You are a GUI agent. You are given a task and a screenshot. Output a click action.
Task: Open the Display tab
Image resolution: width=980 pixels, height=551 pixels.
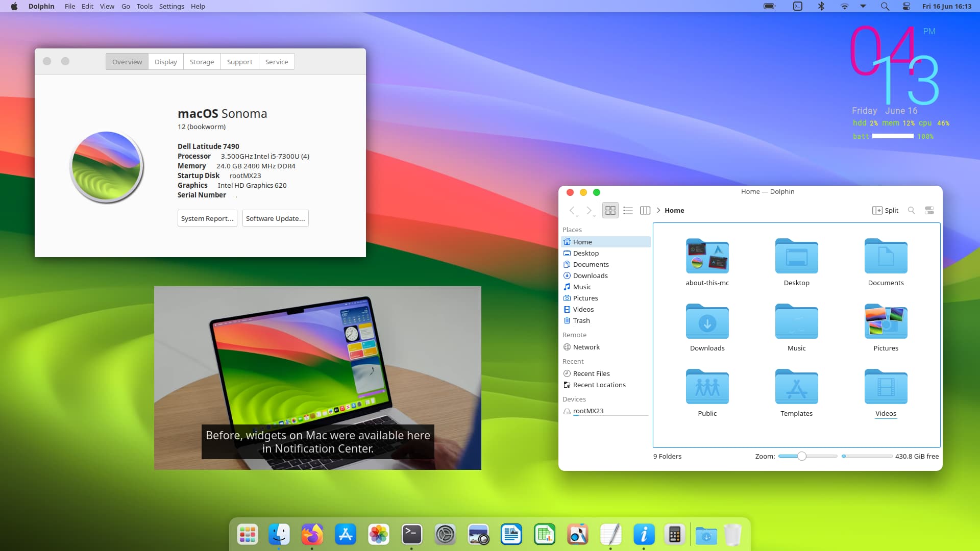tap(166, 62)
